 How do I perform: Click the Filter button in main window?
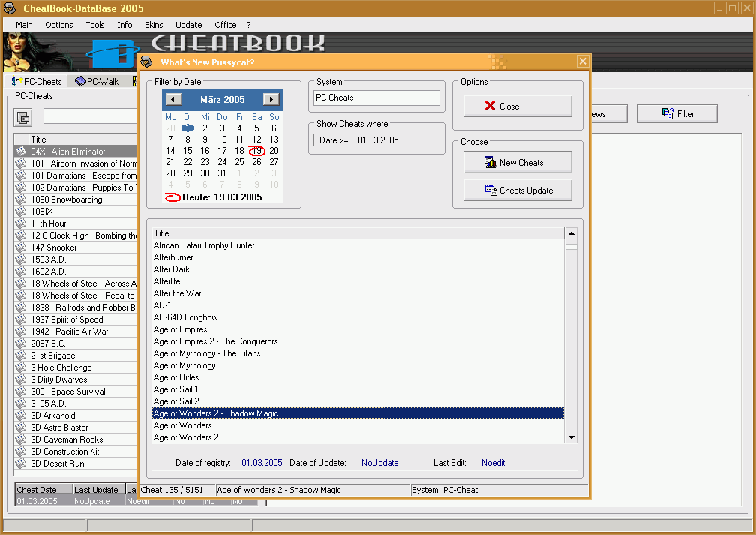(676, 114)
